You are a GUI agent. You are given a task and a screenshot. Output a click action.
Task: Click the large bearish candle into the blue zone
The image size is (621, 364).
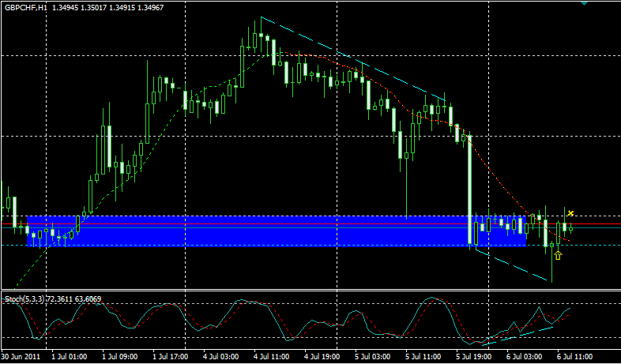pos(470,190)
